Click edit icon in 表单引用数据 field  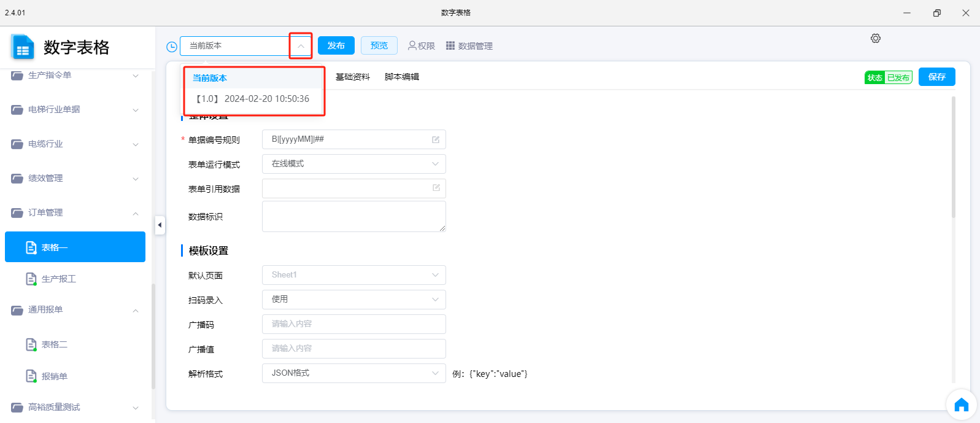tap(436, 188)
